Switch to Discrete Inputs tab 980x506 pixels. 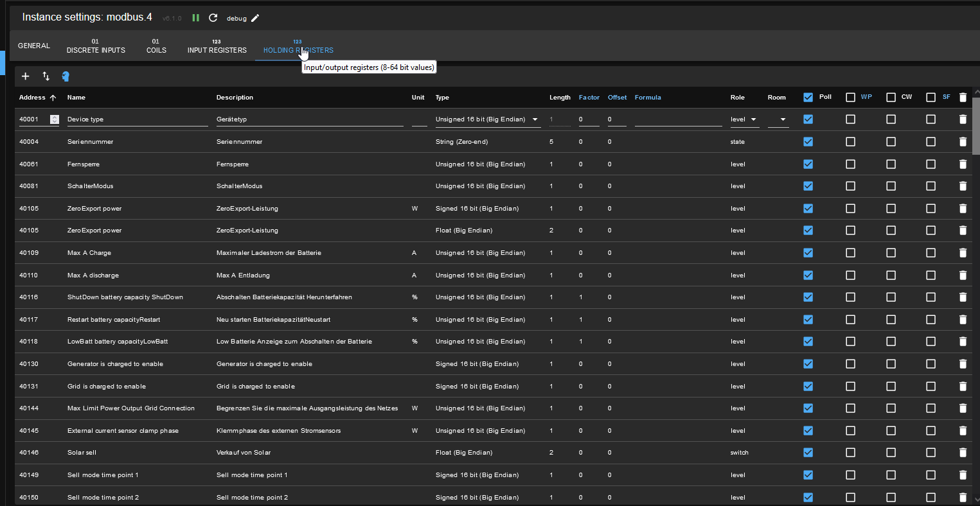96,46
